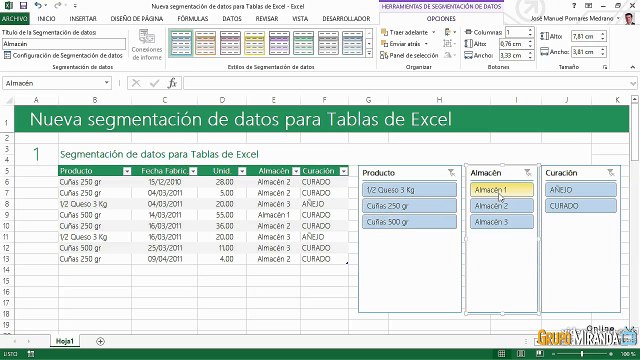Screen dimensions: 640x360
Task: Open the OPCIONES tab
Action: [x=441, y=19]
